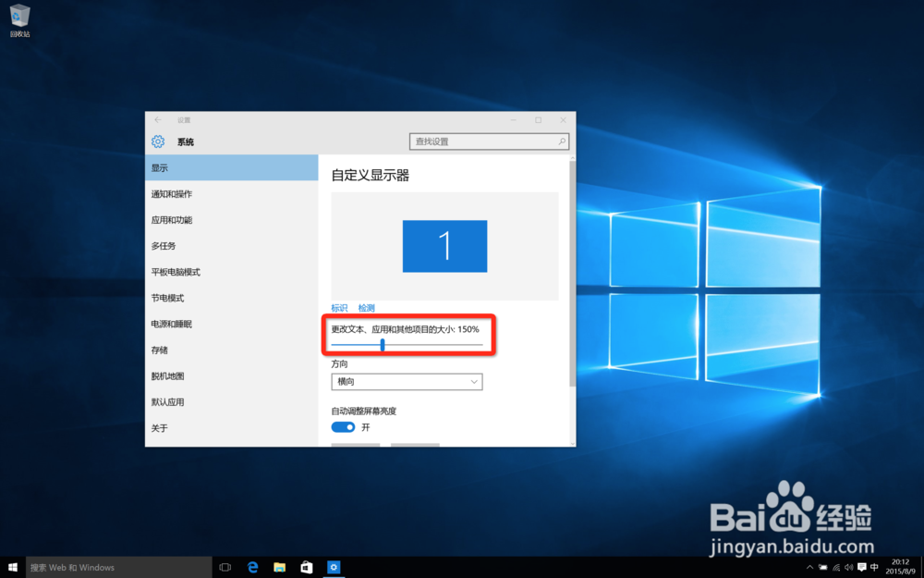This screenshot has width=924, height=578.
Task: Open the network icon in the system tray
Action: [835, 567]
